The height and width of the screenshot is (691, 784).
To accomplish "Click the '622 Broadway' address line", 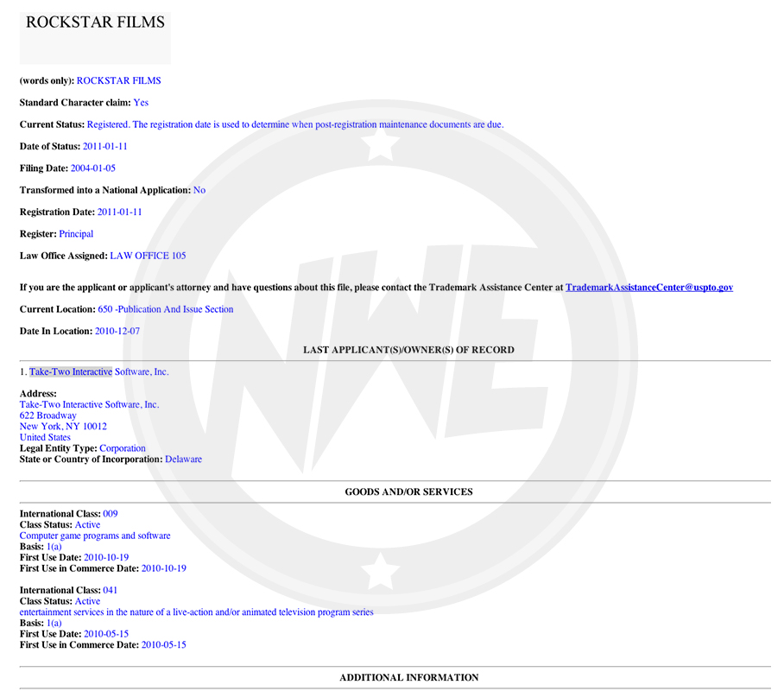I will (47, 415).
